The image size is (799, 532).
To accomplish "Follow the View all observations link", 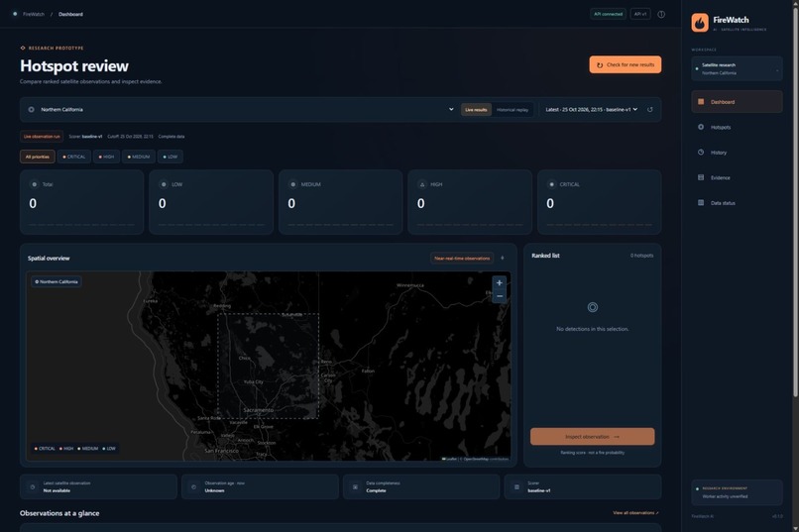I will point(635,512).
